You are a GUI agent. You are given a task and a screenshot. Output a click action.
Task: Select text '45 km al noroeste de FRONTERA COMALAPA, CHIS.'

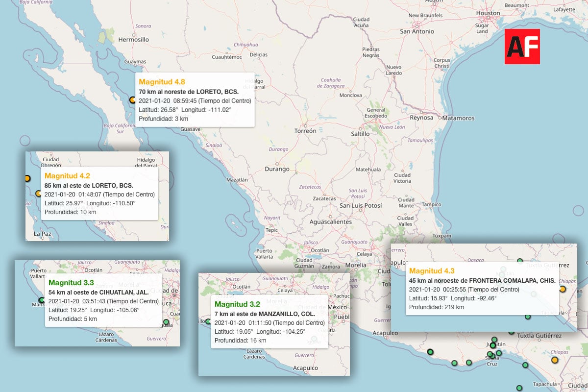point(482,281)
